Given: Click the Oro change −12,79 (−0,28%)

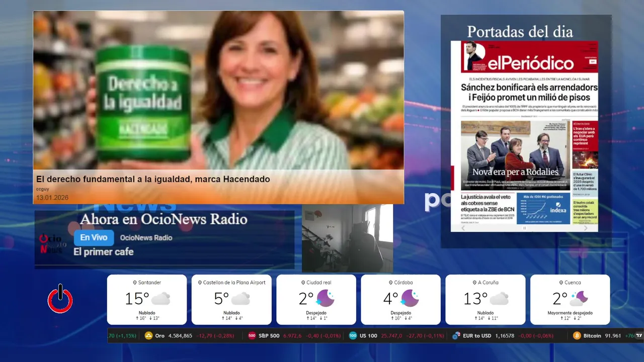Looking at the screenshot, I should click(215, 335).
